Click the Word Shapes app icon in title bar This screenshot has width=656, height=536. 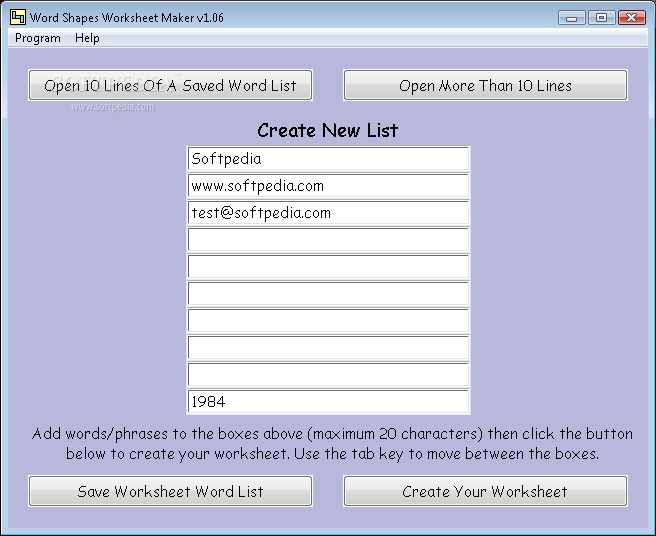(x=18, y=17)
